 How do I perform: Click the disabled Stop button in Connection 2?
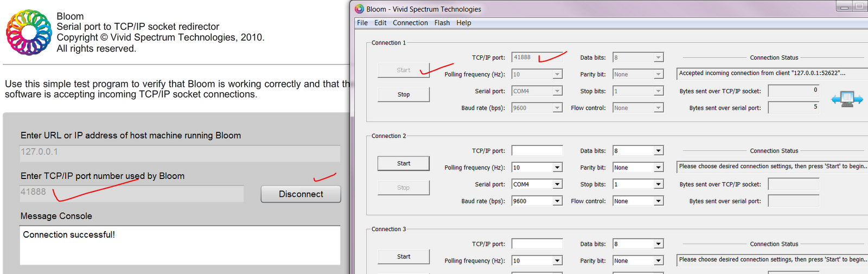point(404,188)
